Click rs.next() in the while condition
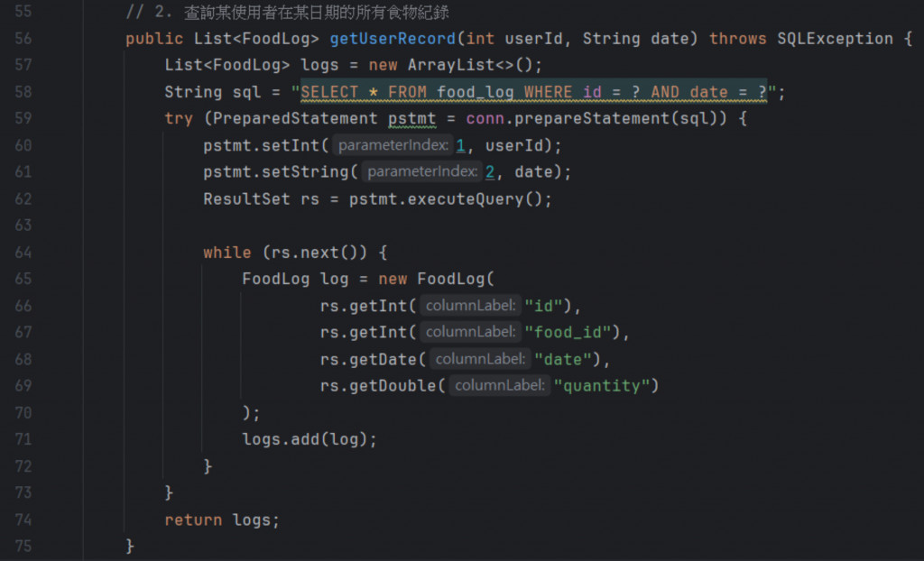 pos(314,253)
